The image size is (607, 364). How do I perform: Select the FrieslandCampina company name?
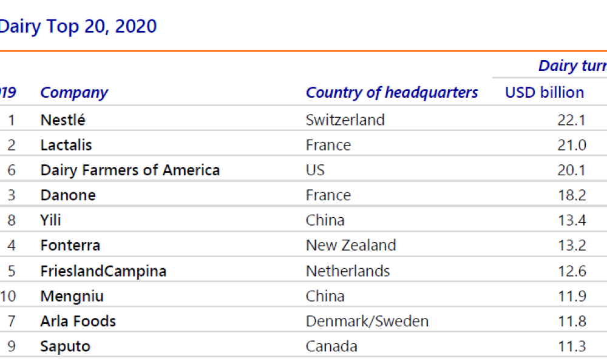(x=103, y=271)
